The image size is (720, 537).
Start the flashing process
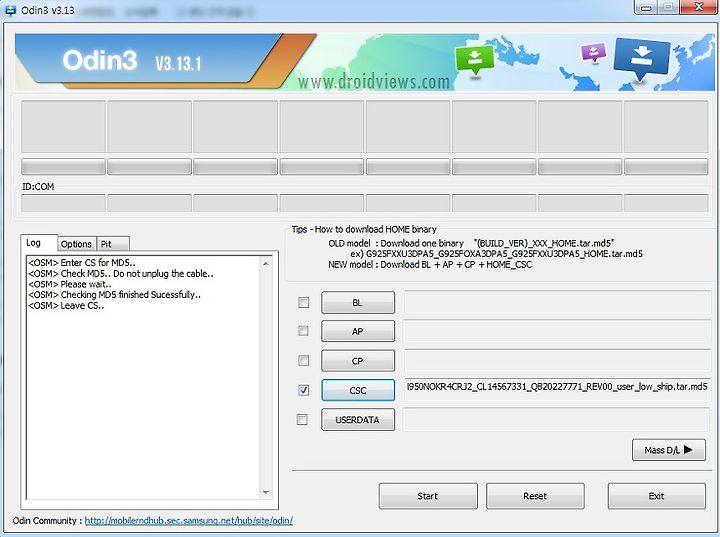click(x=428, y=496)
